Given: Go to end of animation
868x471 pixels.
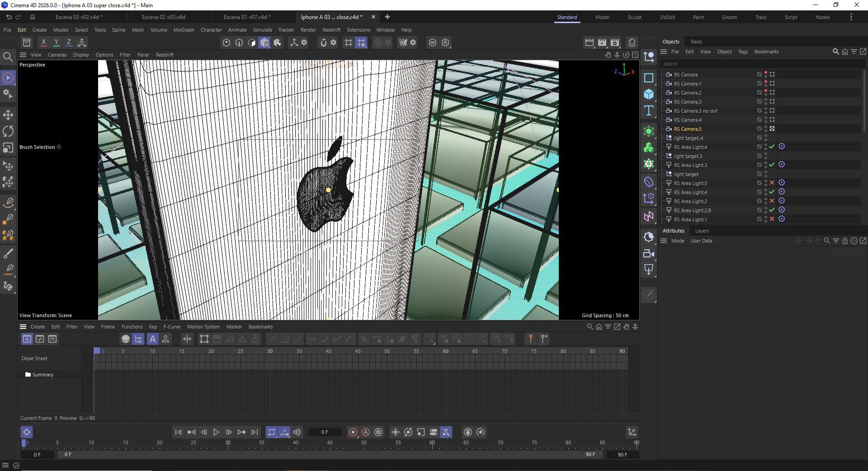Looking at the screenshot, I should tap(255, 432).
